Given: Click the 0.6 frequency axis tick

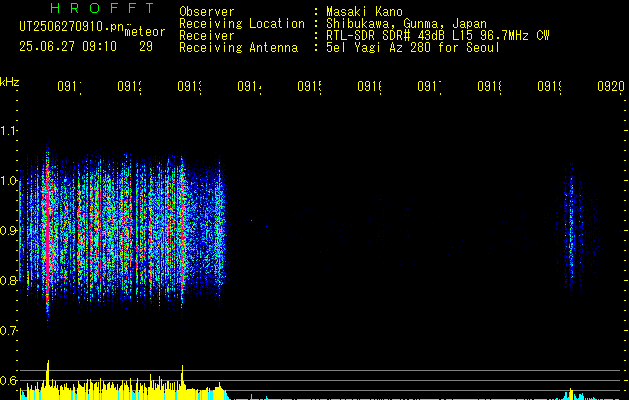Looking at the screenshot, I should pyautogui.click(x=9, y=380).
